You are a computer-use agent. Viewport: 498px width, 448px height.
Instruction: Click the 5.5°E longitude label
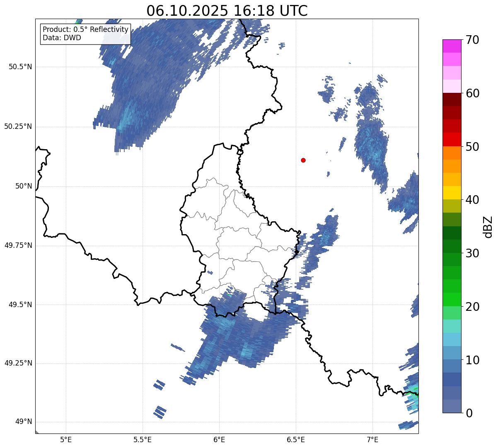(143, 440)
